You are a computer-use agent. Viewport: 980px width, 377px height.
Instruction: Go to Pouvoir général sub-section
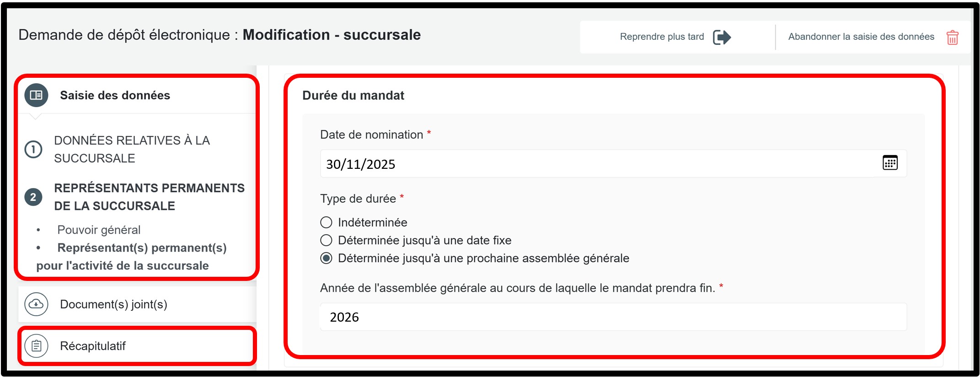click(99, 230)
